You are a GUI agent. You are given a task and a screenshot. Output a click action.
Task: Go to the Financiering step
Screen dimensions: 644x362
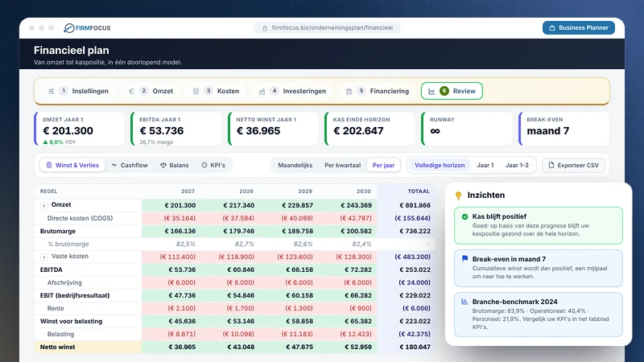[378, 91]
